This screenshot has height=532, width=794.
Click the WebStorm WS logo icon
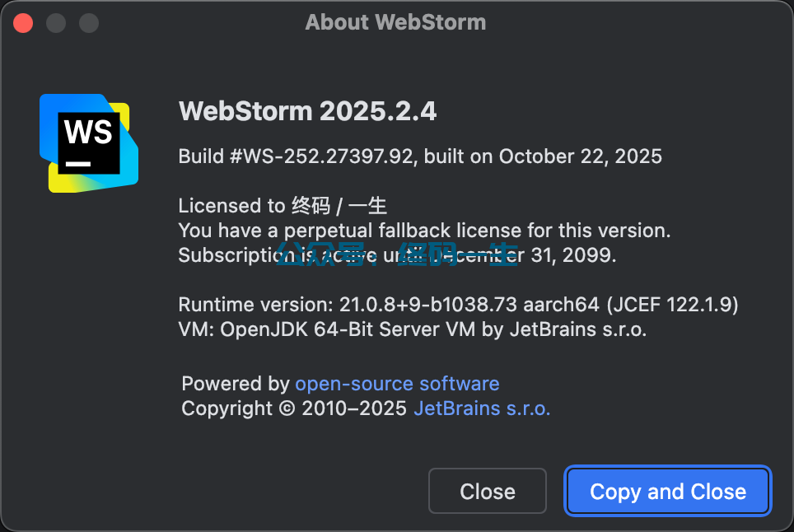(89, 142)
